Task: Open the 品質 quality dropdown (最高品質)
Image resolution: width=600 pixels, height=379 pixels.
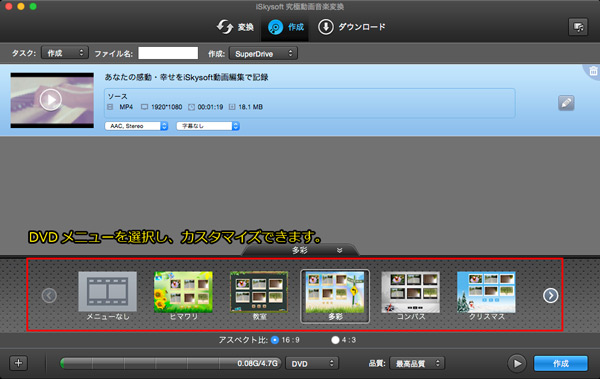Action: click(417, 363)
